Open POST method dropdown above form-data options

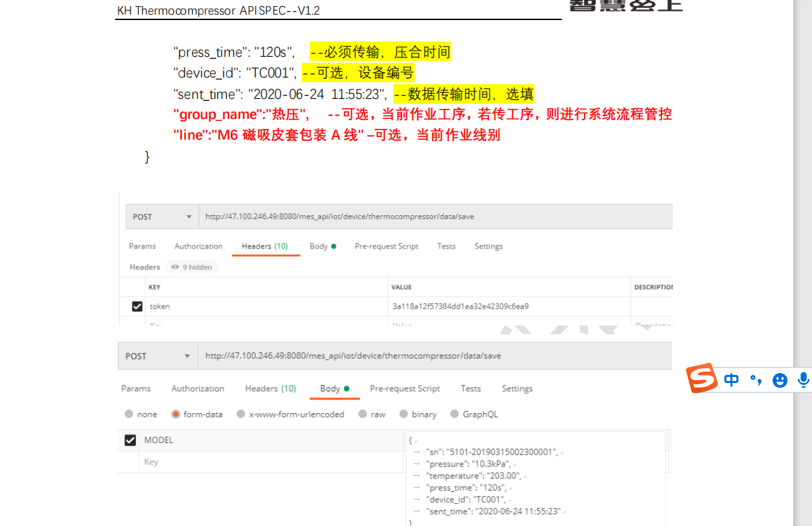(157, 356)
